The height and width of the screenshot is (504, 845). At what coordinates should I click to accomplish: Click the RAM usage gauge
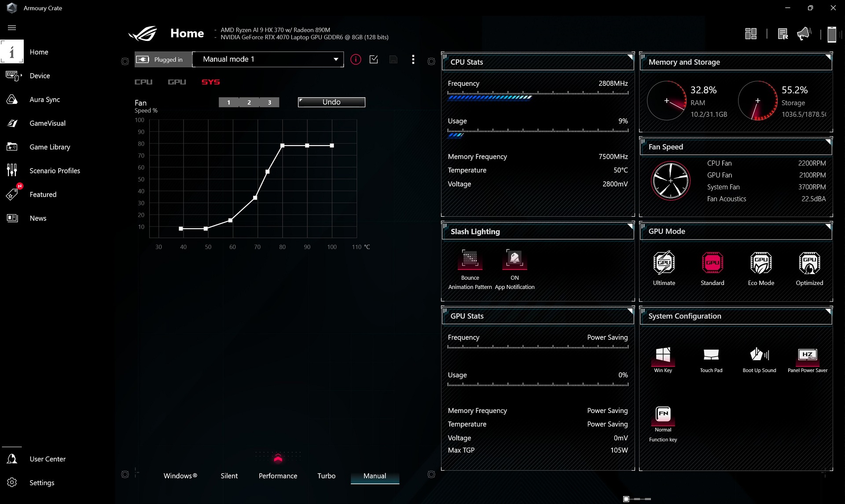coord(667,101)
